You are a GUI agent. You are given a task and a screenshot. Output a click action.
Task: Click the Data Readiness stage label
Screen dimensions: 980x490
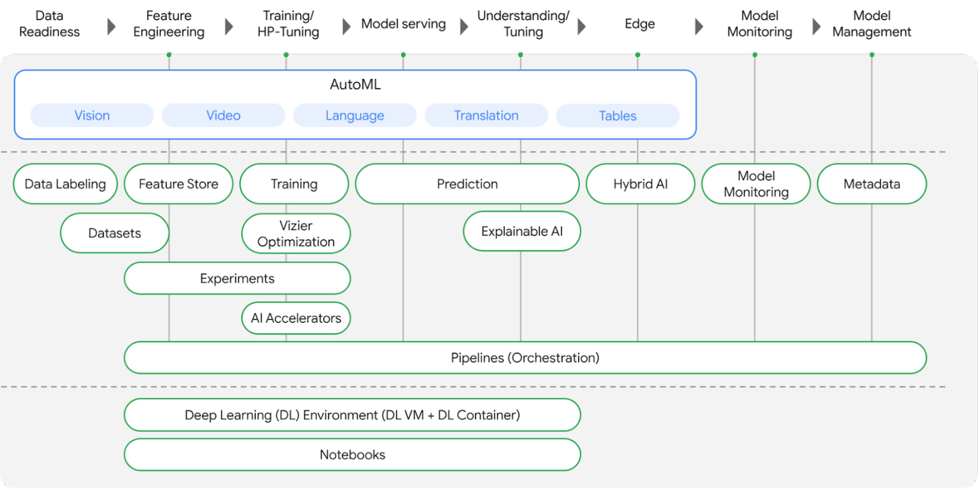click(50, 24)
